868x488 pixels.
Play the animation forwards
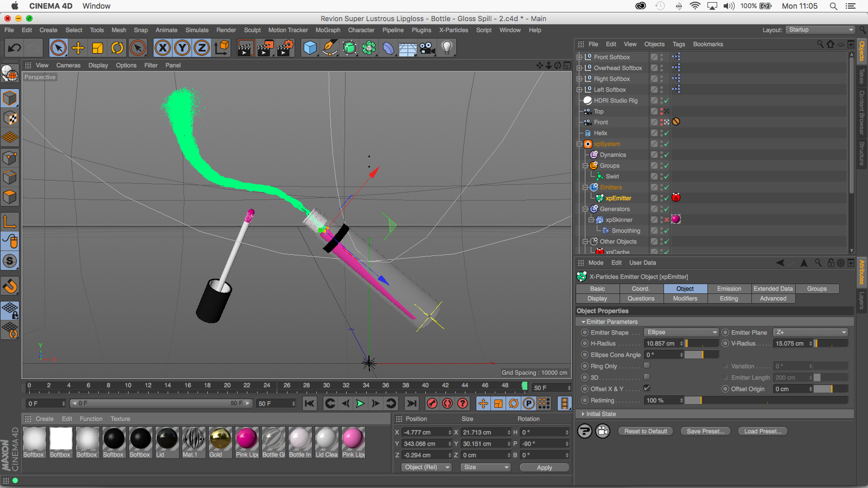[x=360, y=403]
